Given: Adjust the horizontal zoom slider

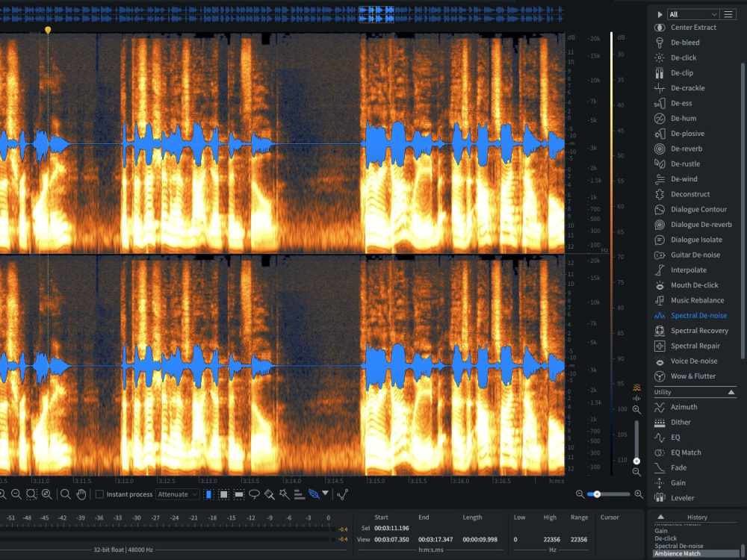Looking at the screenshot, I should (x=596, y=494).
